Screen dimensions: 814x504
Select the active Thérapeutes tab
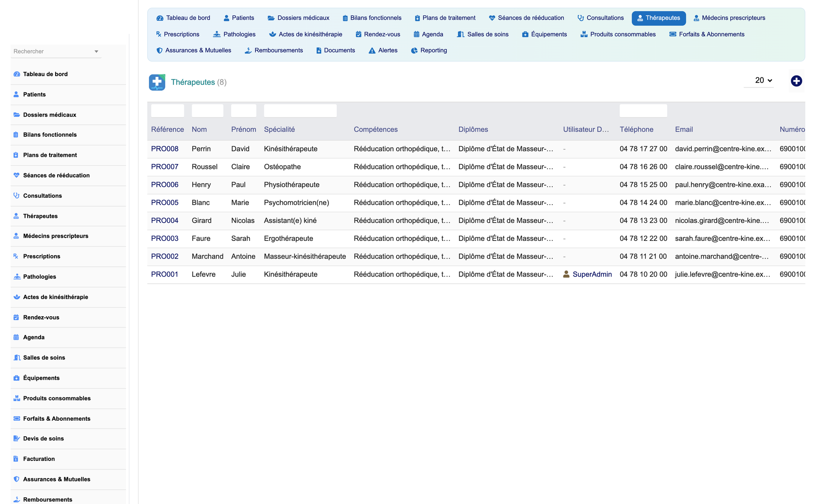(658, 18)
